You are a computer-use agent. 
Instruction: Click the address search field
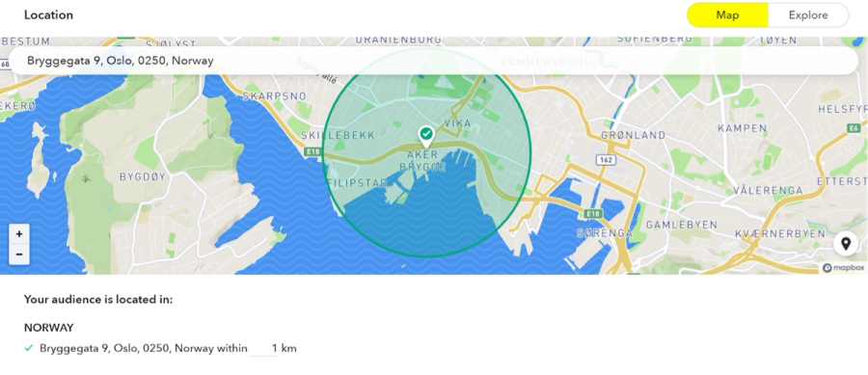(x=433, y=61)
